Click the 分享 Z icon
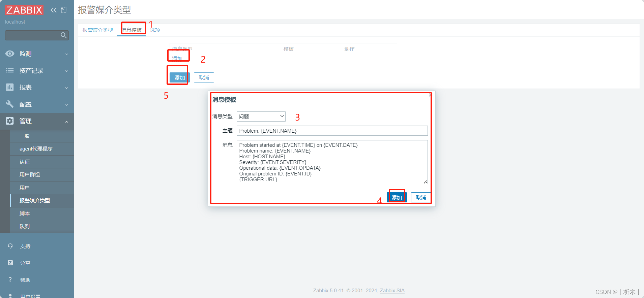The height and width of the screenshot is (298, 644). tap(10, 263)
